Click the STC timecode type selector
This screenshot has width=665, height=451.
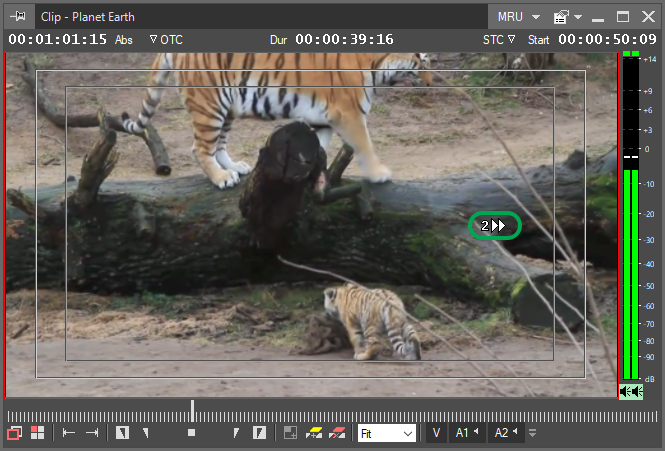pos(499,40)
